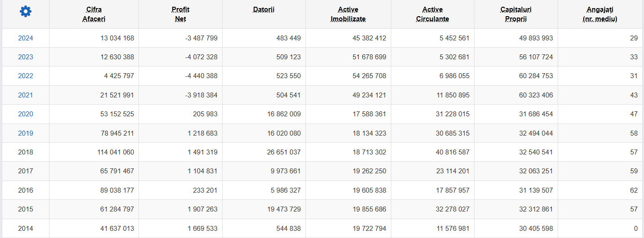Select employees count 43 for 2021
Viewport: 644px width, 238px height.
point(634,95)
